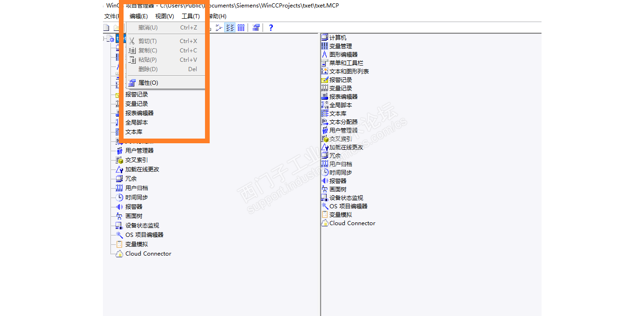This screenshot has width=644, height=316.
Task: Select Cloud Connector icon in left tree
Action: 119,254
